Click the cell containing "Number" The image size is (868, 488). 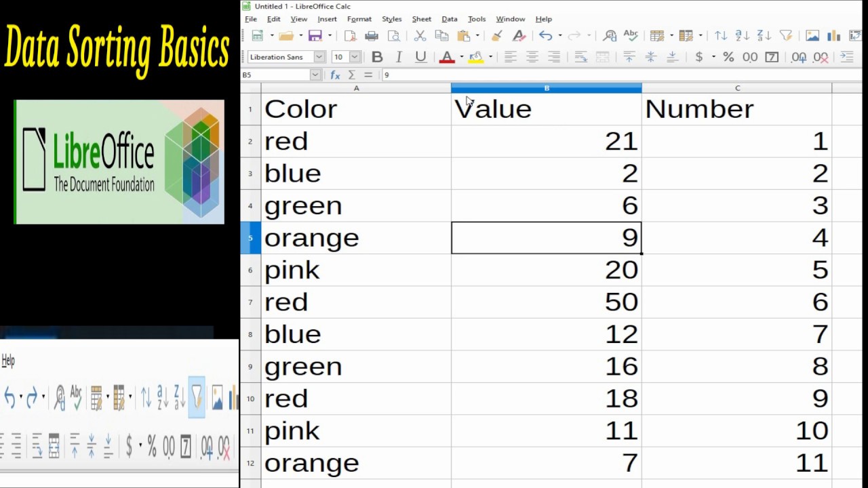(x=736, y=109)
